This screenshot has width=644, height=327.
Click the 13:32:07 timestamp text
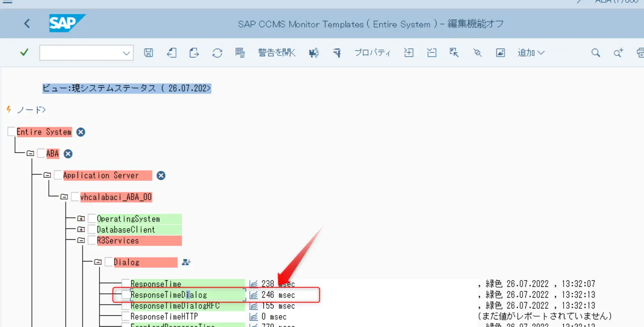tap(578, 284)
